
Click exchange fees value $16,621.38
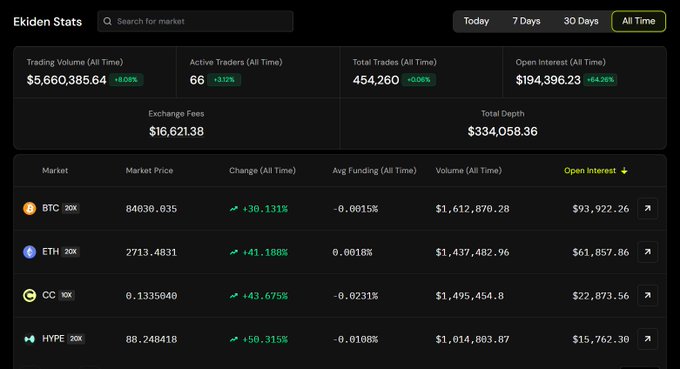point(177,131)
